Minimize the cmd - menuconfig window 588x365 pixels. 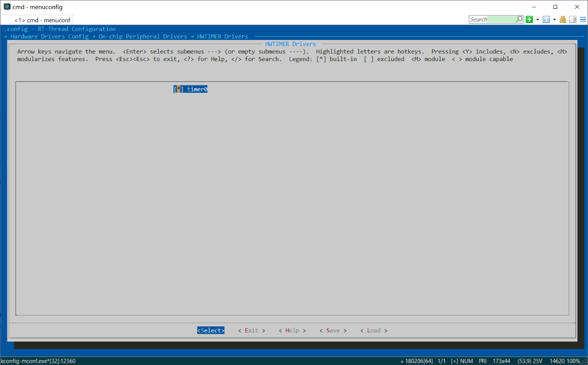click(534, 7)
